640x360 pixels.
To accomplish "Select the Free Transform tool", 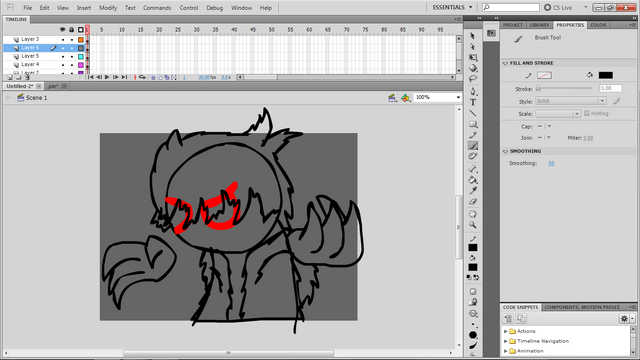I will pyautogui.click(x=473, y=57).
